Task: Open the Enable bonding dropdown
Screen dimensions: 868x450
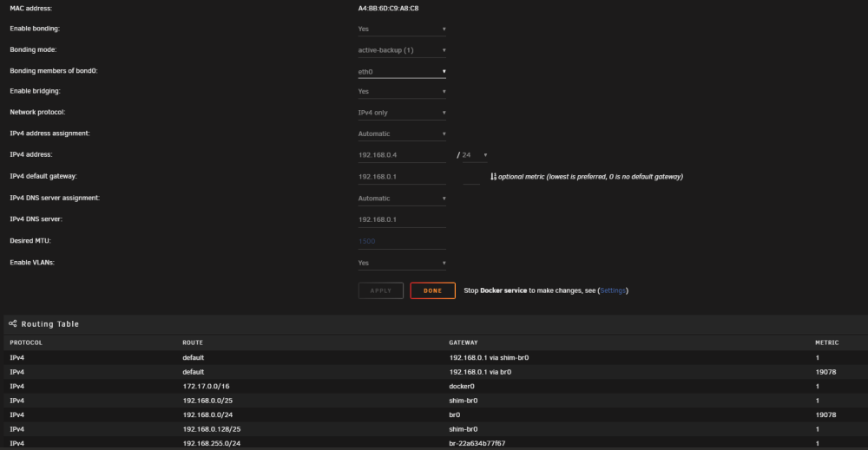Action: click(x=402, y=29)
